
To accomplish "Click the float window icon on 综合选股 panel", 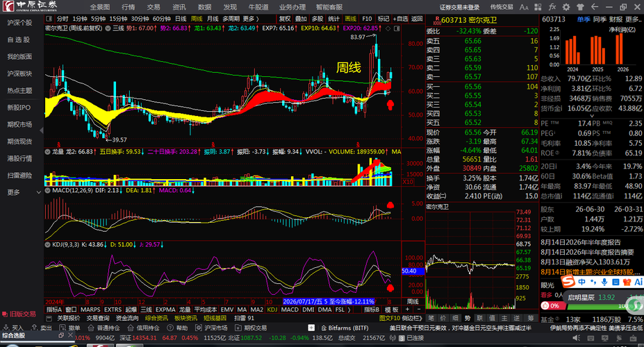I will pos(61,335).
